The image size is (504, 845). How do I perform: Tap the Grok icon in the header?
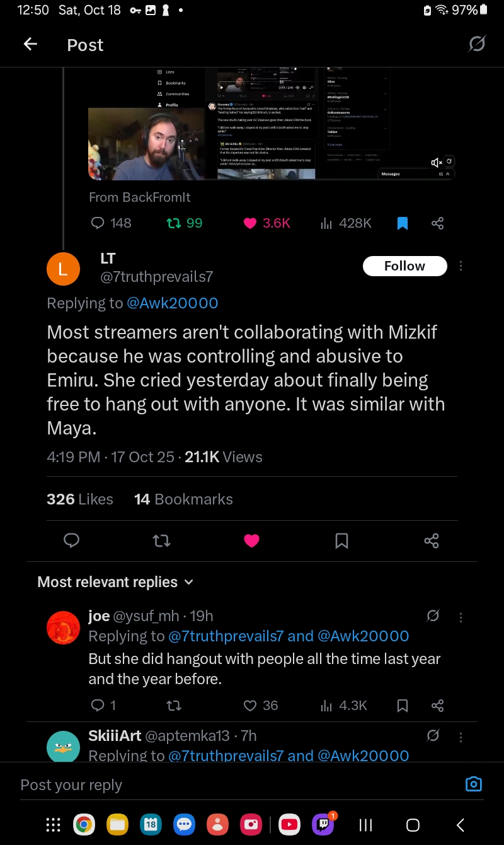click(x=477, y=44)
